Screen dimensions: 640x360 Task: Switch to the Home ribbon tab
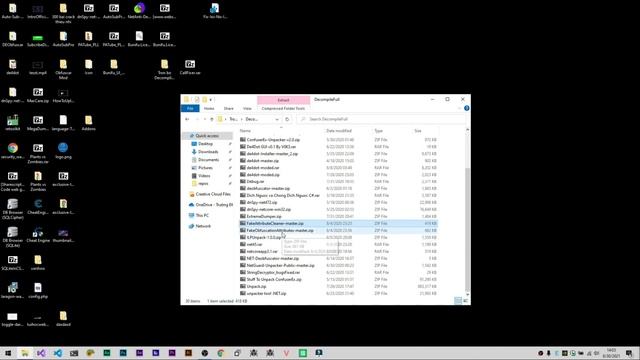coord(209,109)
